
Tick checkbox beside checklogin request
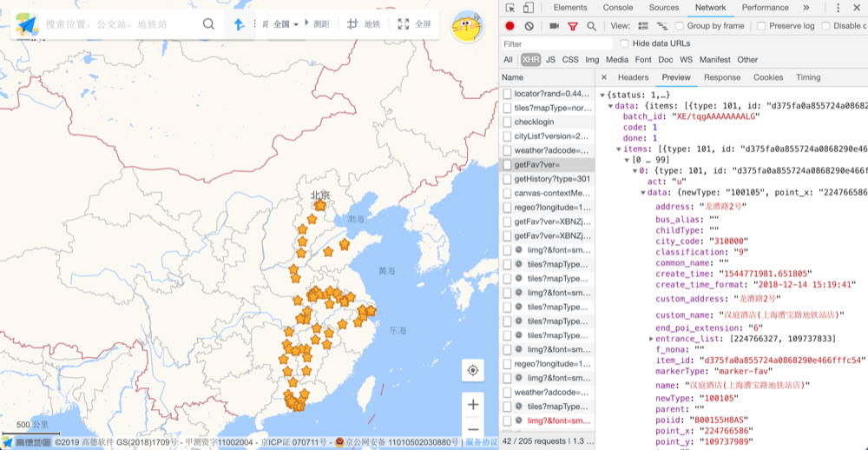point(507,122)
